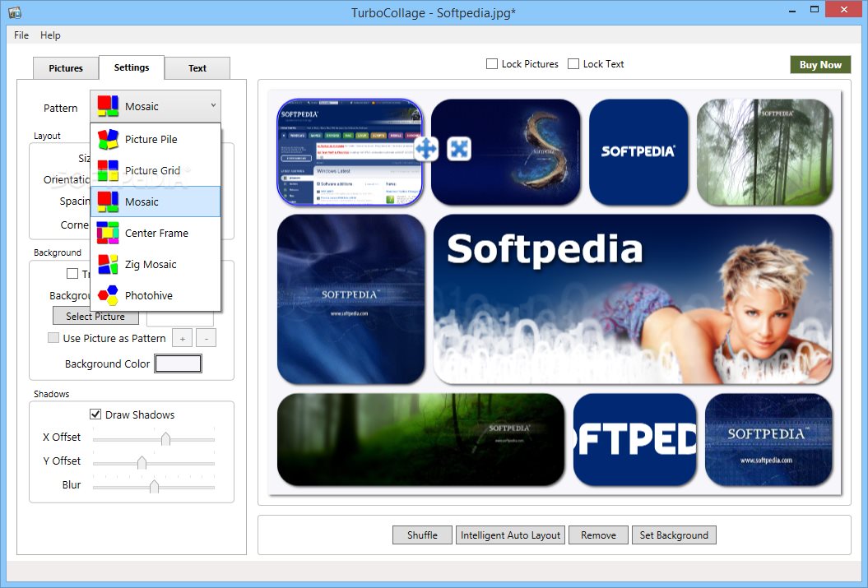This screenshot has width=868, height=588.
Task: Select the Zig Mosaic pattern icon
Action: (x=108, y=265)
